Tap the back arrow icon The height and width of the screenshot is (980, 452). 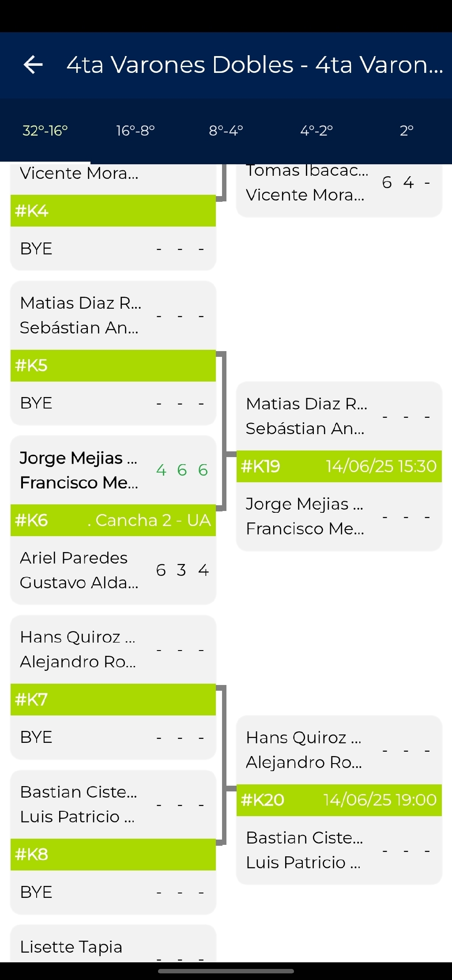point(33,65)
